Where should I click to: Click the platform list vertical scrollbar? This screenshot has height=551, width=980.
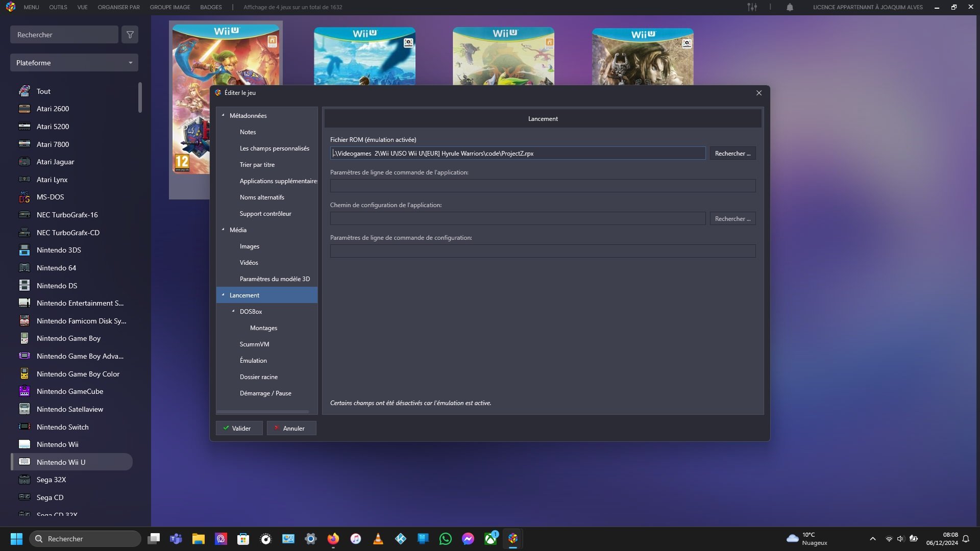140,97
